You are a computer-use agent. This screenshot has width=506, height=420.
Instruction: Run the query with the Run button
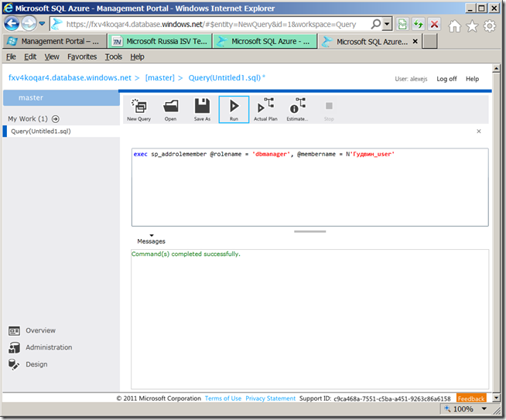(234, 109)
